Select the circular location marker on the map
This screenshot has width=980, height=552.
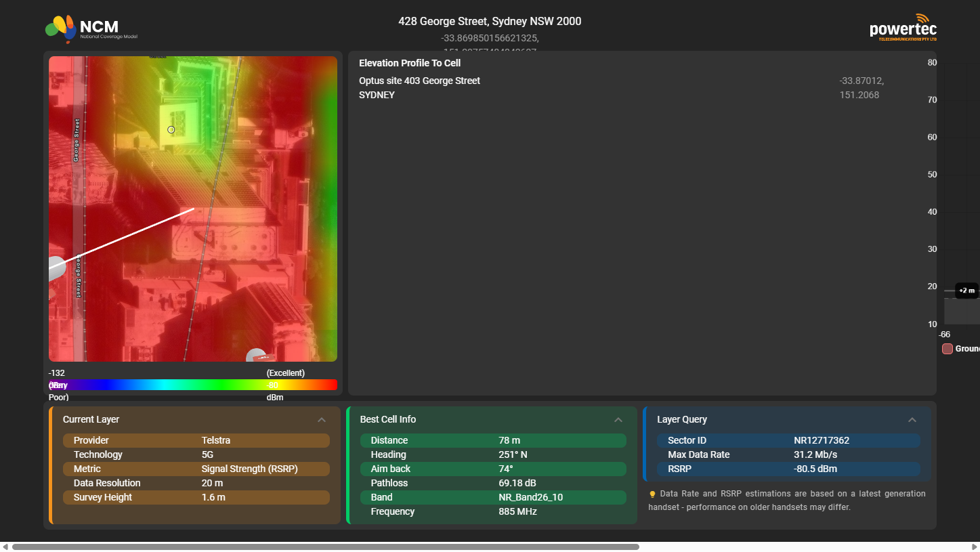[x=171, y=129]
